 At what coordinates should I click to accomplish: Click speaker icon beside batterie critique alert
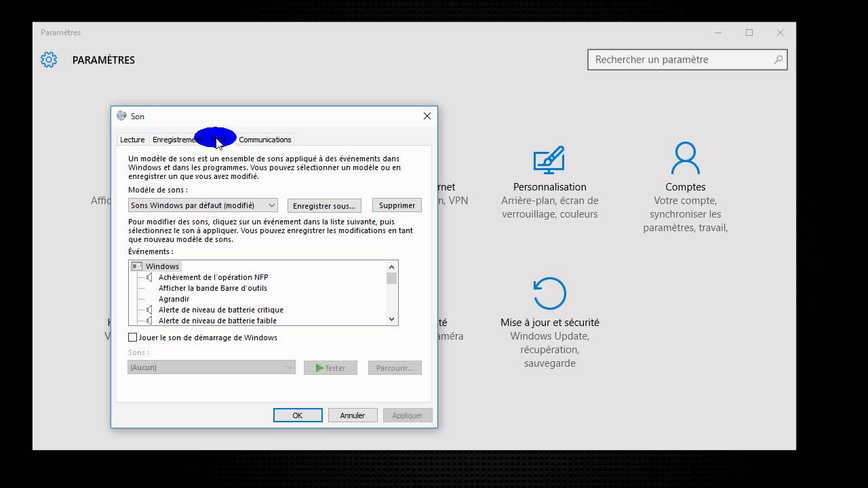coord(150,310)
